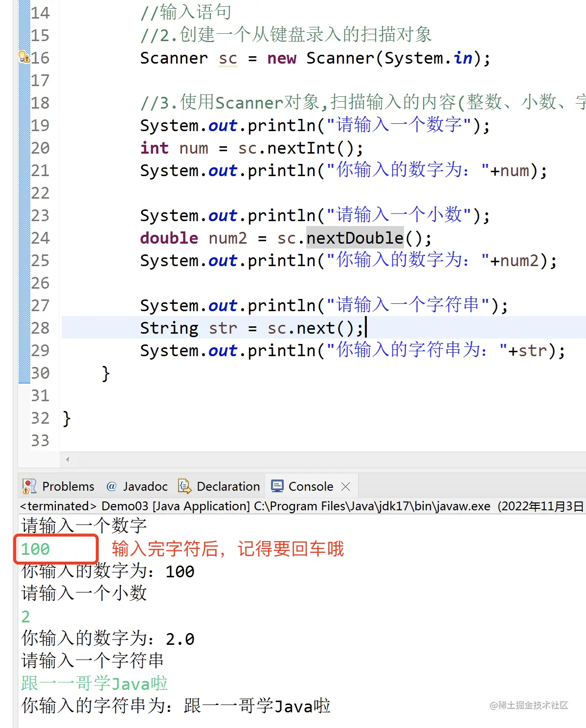Click the 'new' keyword on line 16
This screenshot has height=728, width=586.
282,58
